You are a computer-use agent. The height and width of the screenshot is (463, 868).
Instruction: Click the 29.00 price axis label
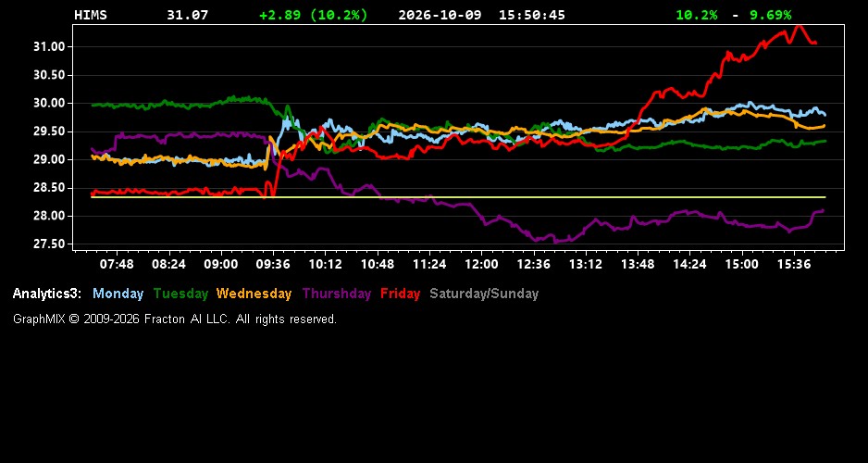(49, 159)
